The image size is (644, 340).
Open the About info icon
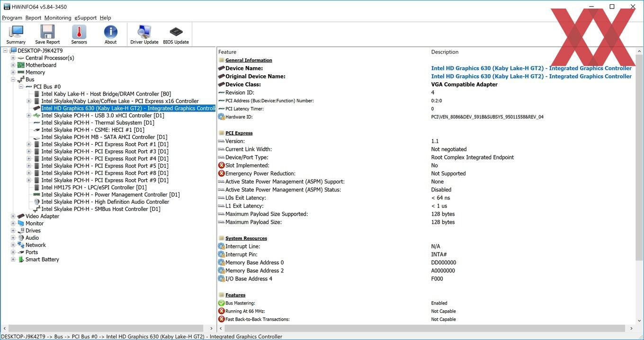(110, 35)
